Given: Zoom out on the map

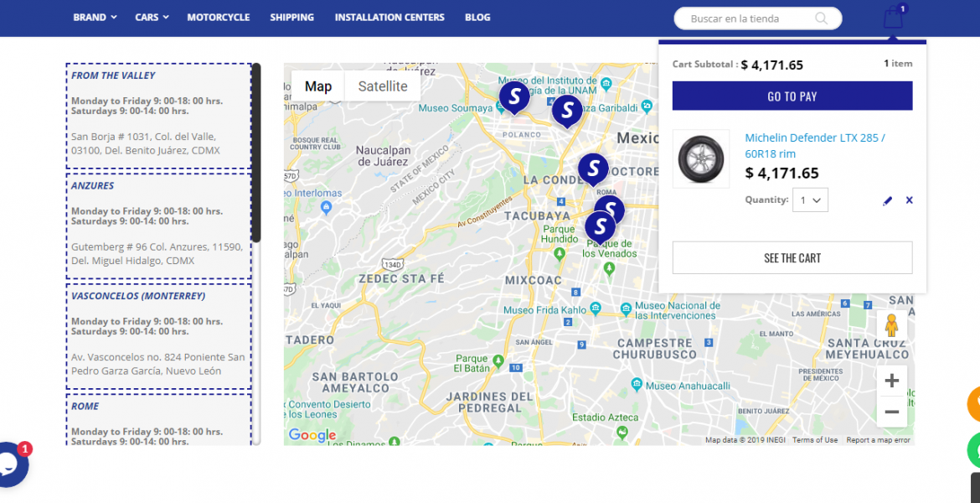Looking at the screenshot, I should [x=891, y=412].
